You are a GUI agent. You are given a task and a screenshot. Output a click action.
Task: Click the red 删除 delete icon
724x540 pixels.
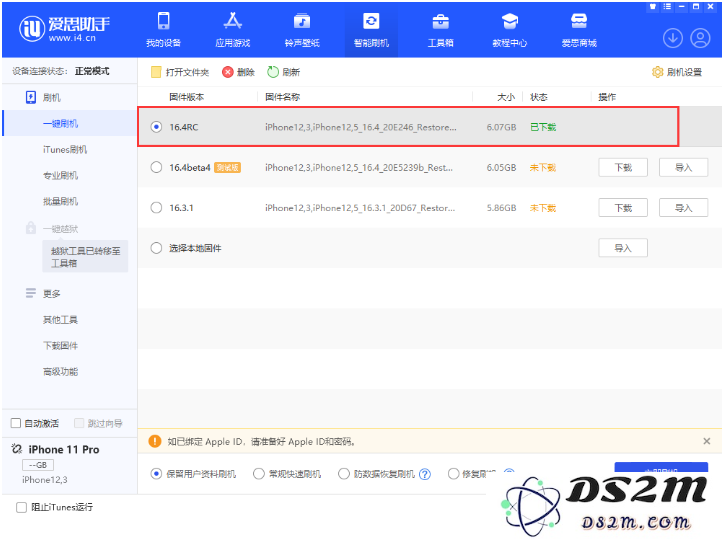pyautogui.click(x=227, y=72)
